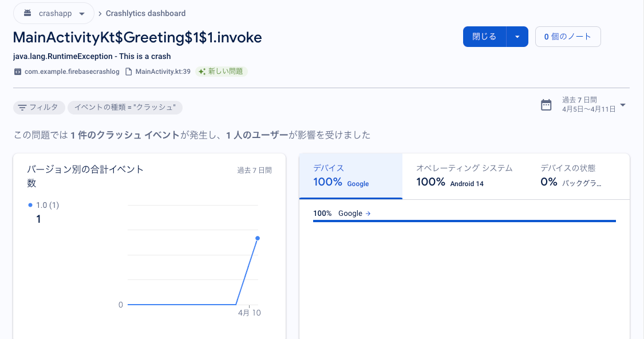The height and width of the screenshot is (339, 644).
Task: Select the イベントの種類 = "クラッシュ" filter chip
Action: tap(125, 107)
